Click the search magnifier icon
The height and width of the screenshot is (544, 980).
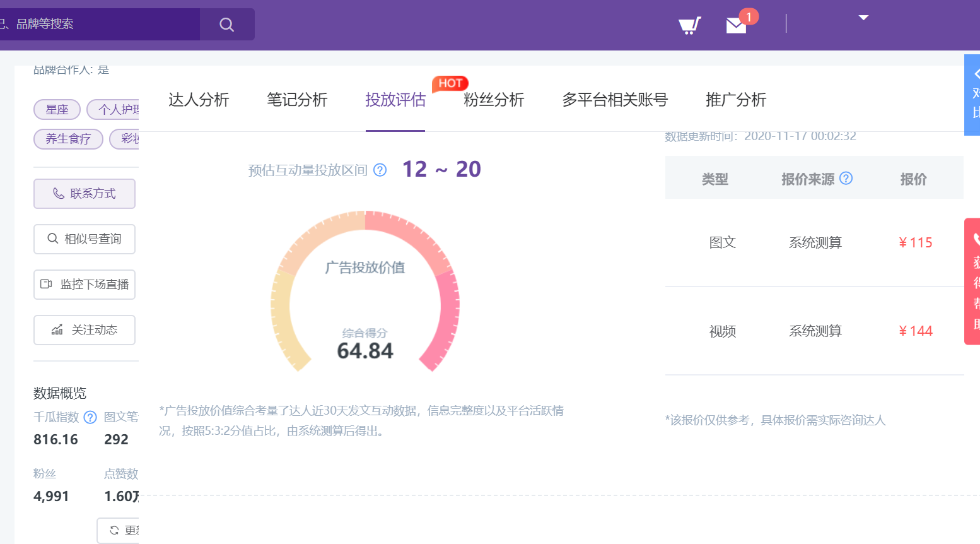click(x=227, y=25)
